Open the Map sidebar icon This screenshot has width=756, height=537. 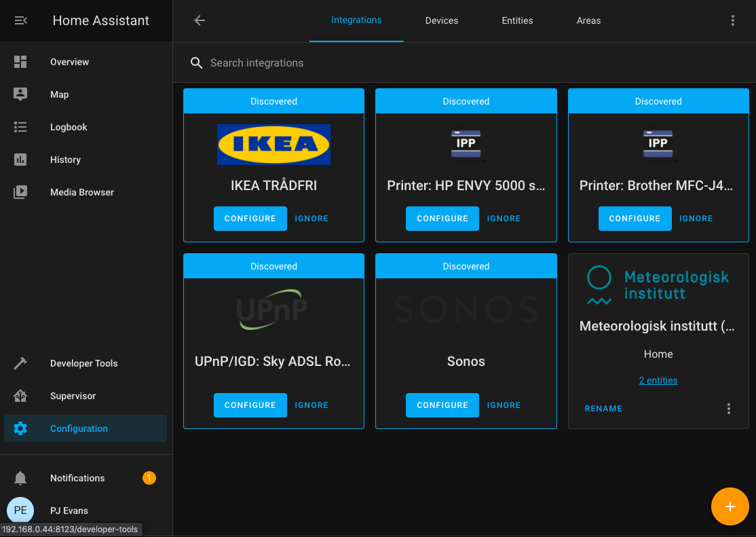pos(20,94)
